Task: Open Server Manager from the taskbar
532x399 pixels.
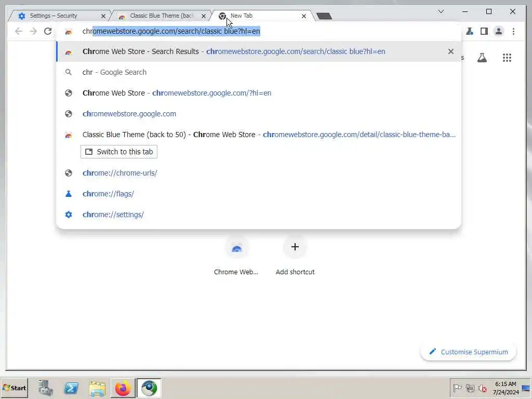Action: [46, 388]
